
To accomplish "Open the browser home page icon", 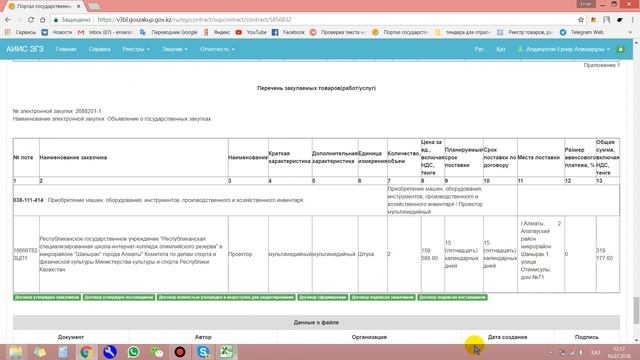I will 42,20.
